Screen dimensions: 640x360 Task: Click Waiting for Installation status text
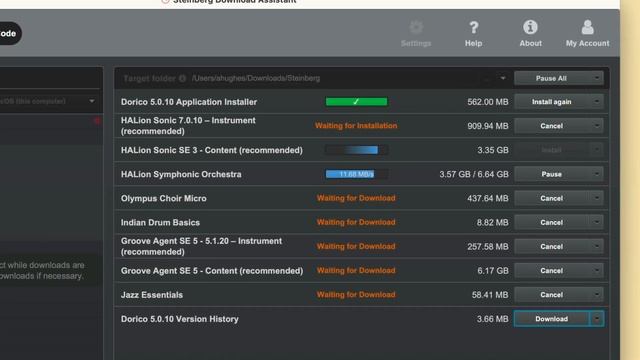tap(356, 126)
